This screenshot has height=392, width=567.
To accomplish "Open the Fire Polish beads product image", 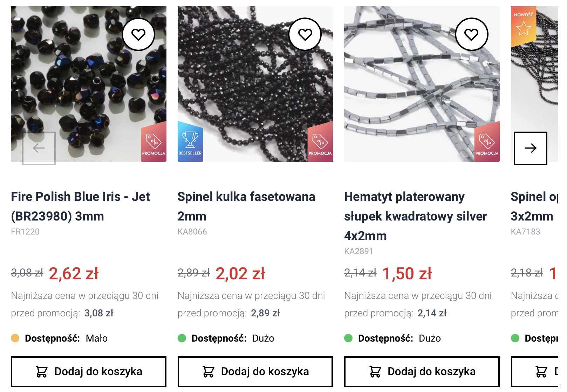I will [x=89, y=84].
